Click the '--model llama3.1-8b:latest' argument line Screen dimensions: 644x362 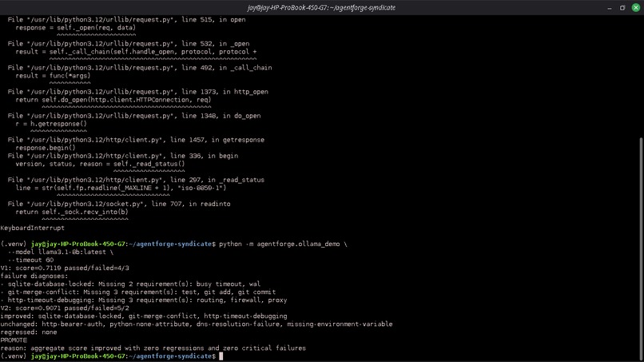pos(61,252)
